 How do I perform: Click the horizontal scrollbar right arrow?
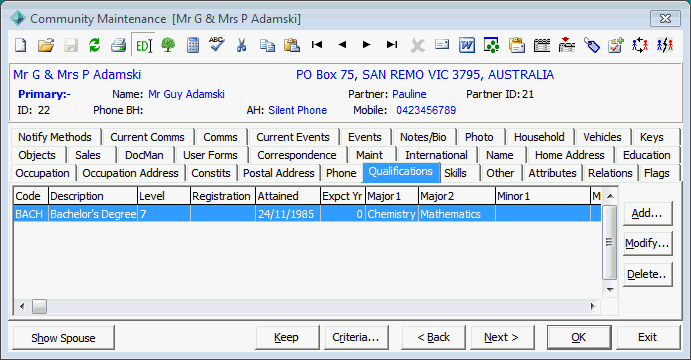point(592,306)
